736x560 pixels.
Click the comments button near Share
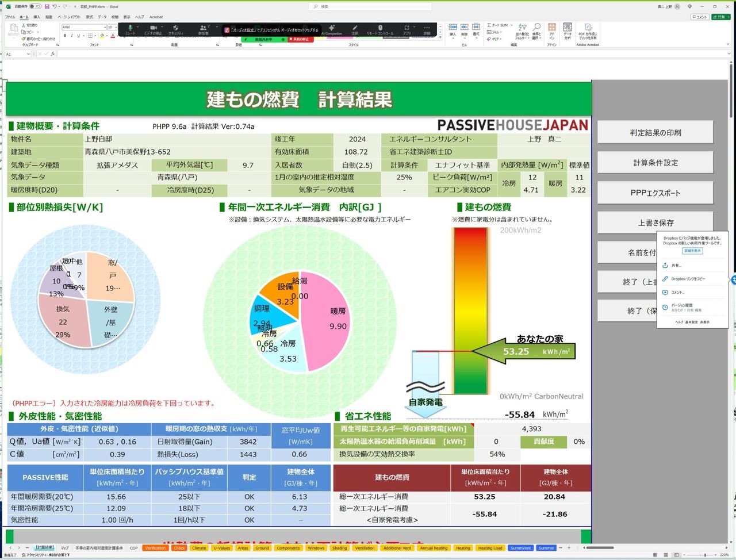700,17
